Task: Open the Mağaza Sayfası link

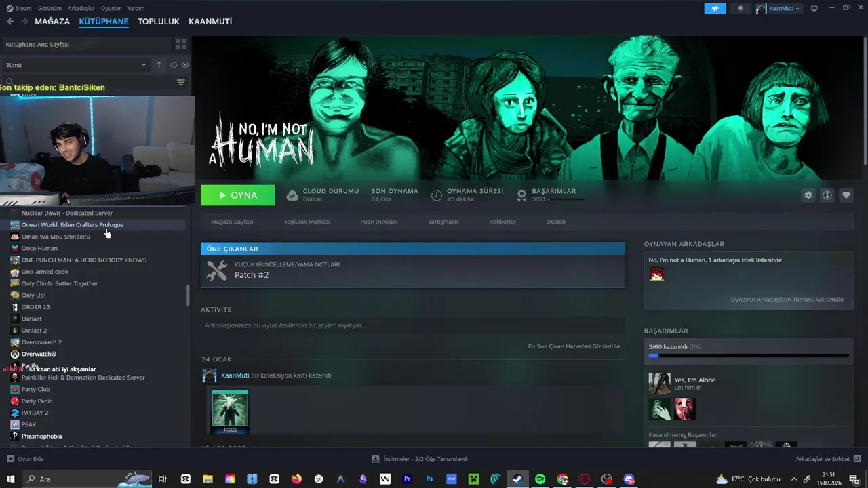Action: [232, 222]
